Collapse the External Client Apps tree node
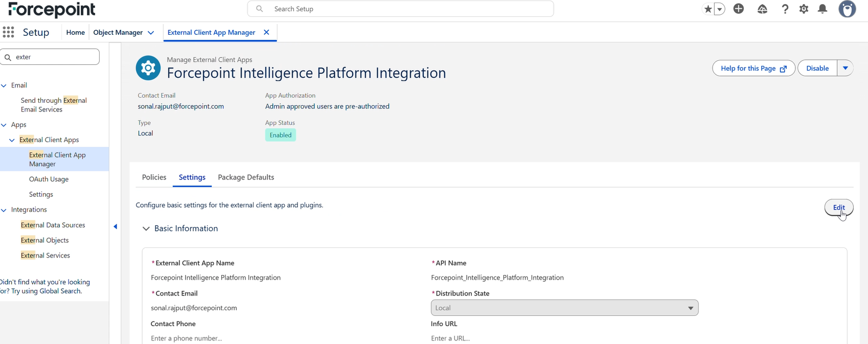The width and height of the screenshot is (868, 344). tap(12, 140)
